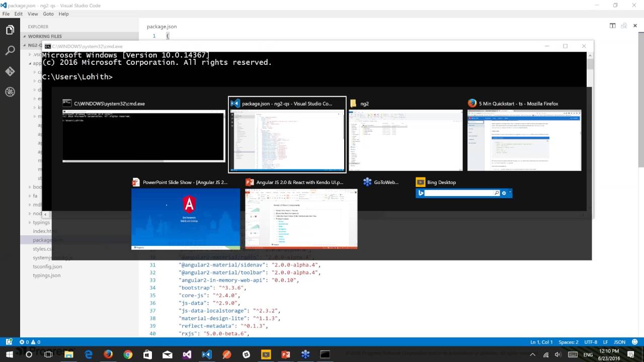Switch to cmd.exe window thumbnail
Screen dimensions: 644x362
143,136
